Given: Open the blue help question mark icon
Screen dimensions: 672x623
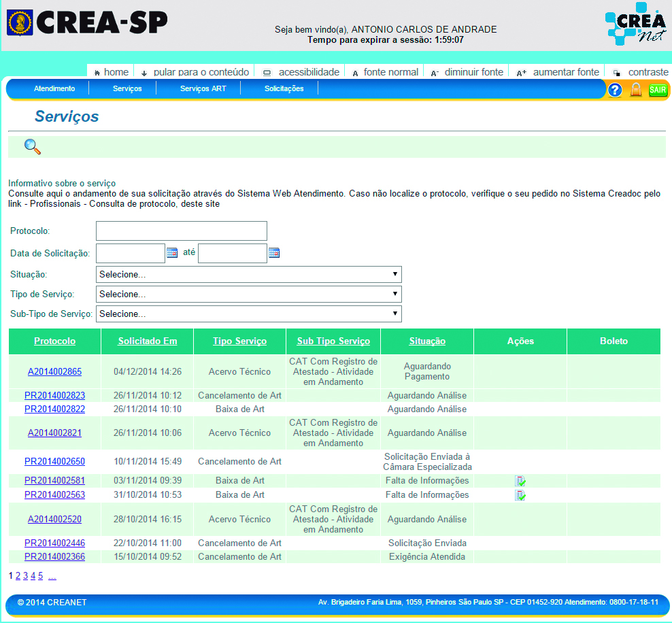Looking at the screenshot, I should point(615,90).
